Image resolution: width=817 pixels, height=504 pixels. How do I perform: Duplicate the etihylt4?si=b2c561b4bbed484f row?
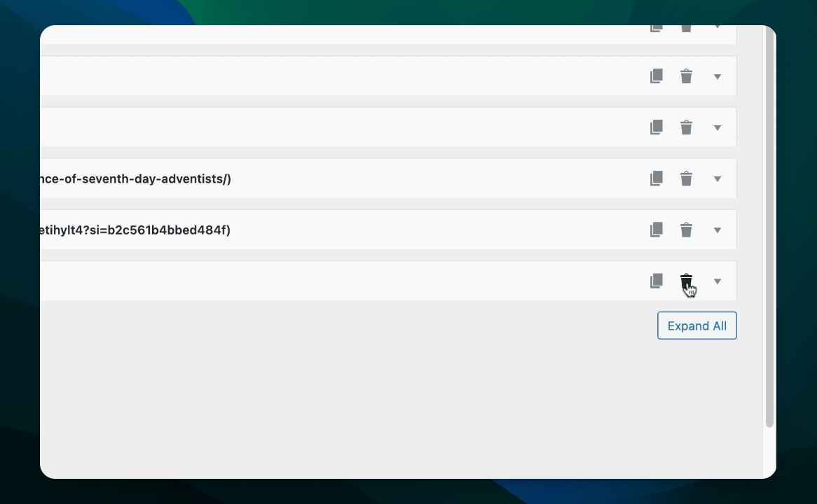click(x=657, y=230)
